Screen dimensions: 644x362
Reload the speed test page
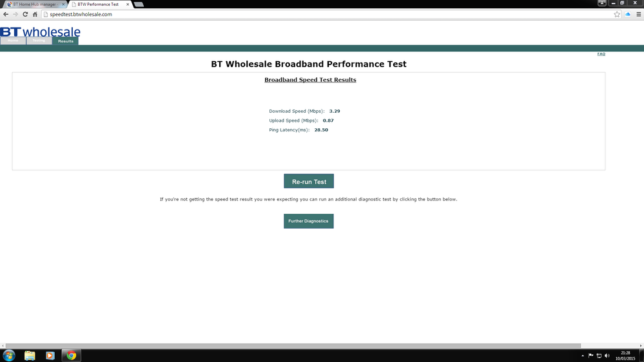click(x=25, y=14)
